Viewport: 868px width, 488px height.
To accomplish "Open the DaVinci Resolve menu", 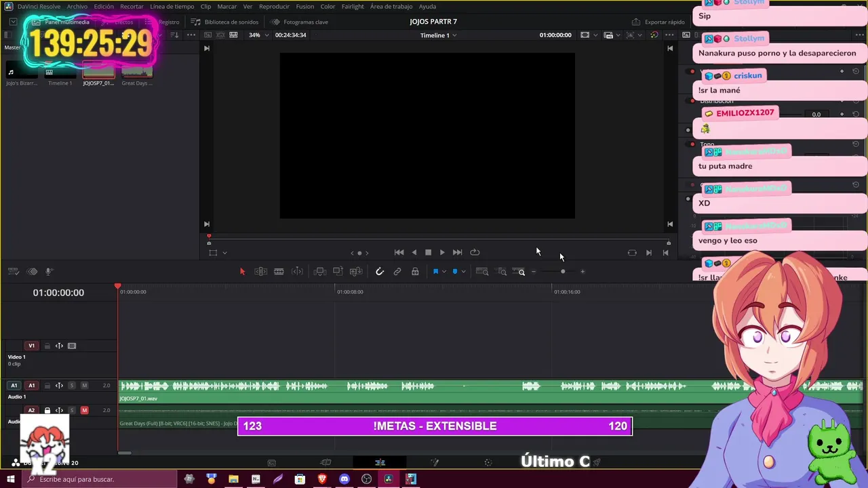I will point(39,6).
